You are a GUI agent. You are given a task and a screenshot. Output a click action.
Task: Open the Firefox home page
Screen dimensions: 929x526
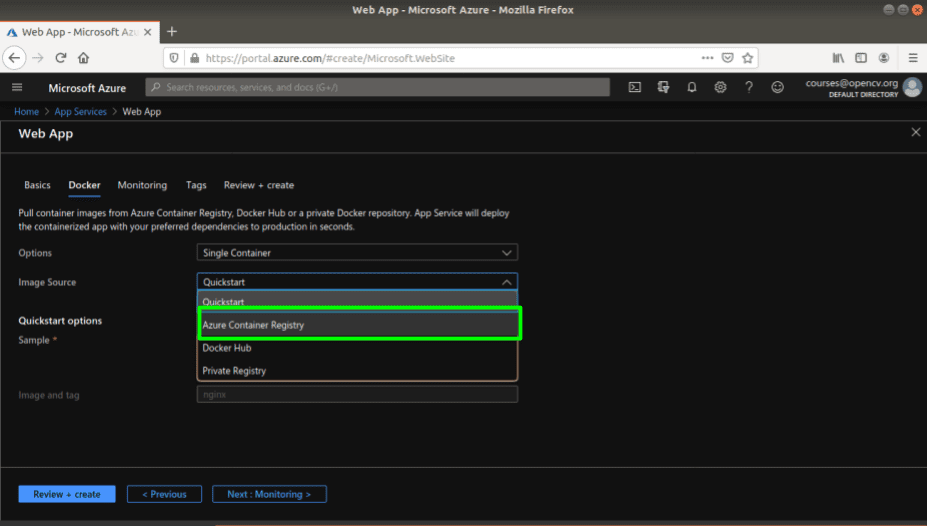pyautogui.click(x=84, y=58)
